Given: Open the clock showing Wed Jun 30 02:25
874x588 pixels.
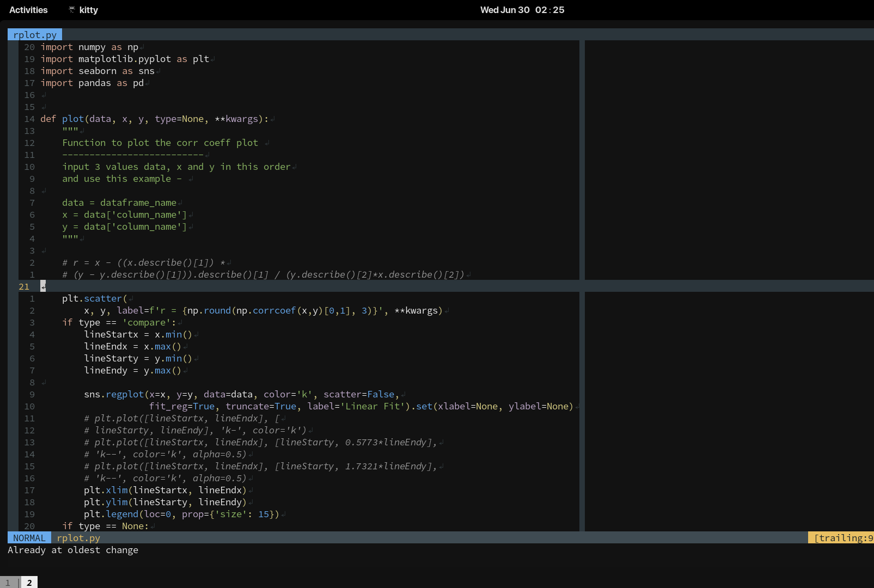Looking at the screenshot, I should tap(522, 10).
